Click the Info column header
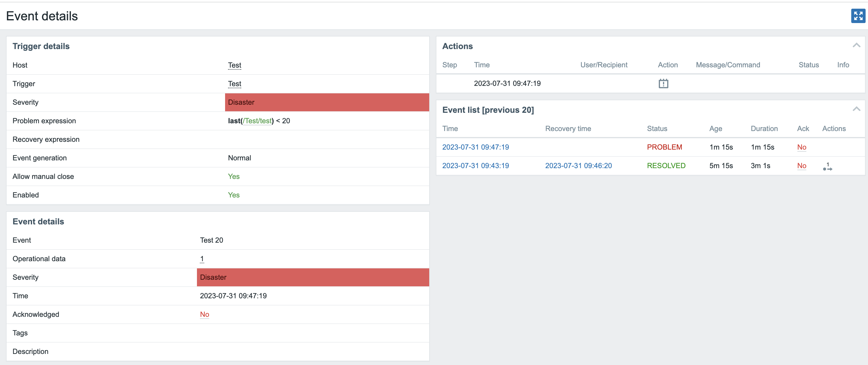868x365 pixels. point(843,65)
